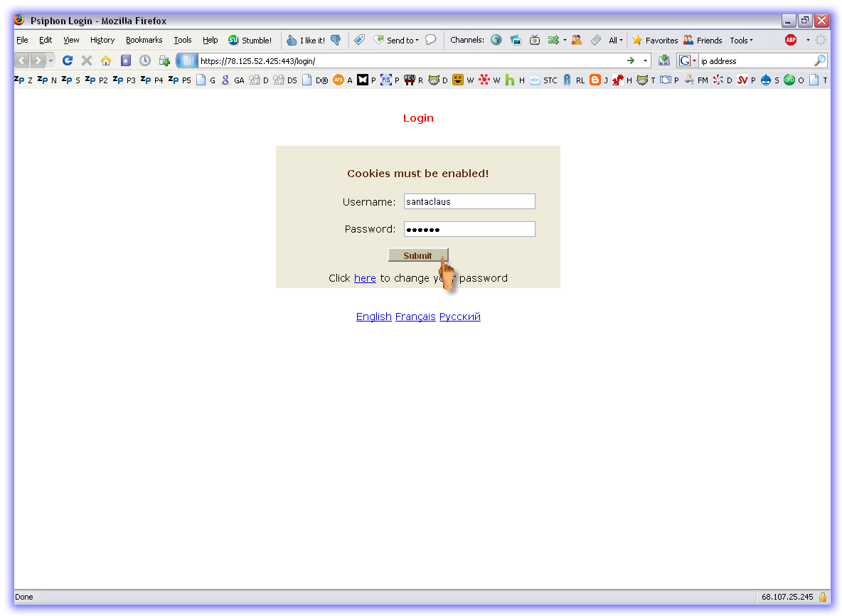Switch language to Русский
Viewport: 842px width, 616px height.
tap(459, 317)
